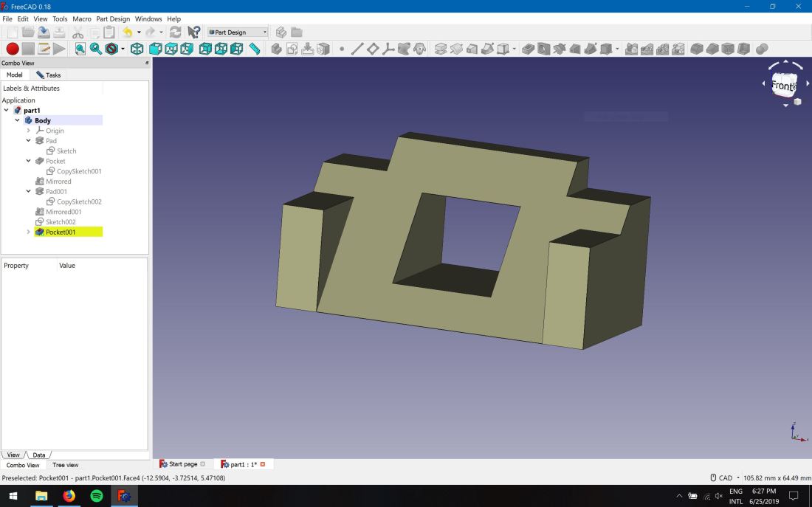Click the Refresh recompute icon

[x=175, y=32]
